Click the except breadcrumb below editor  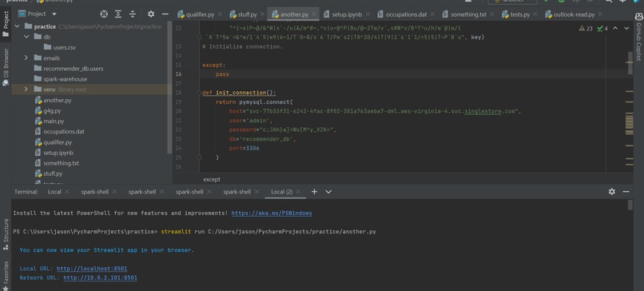[212, 179]
